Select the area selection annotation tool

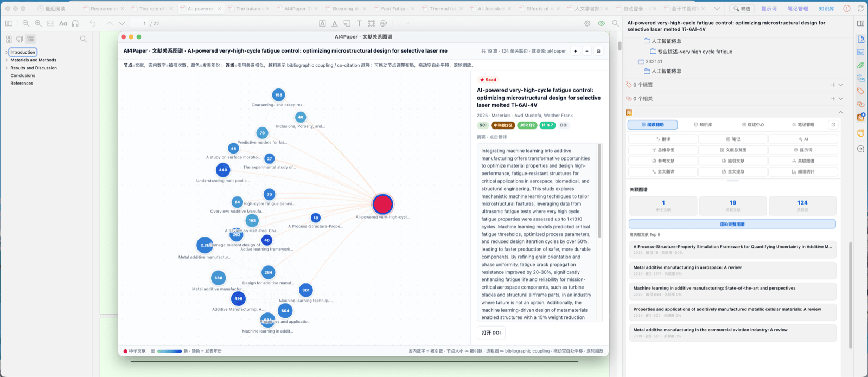[x=372, y=23]
